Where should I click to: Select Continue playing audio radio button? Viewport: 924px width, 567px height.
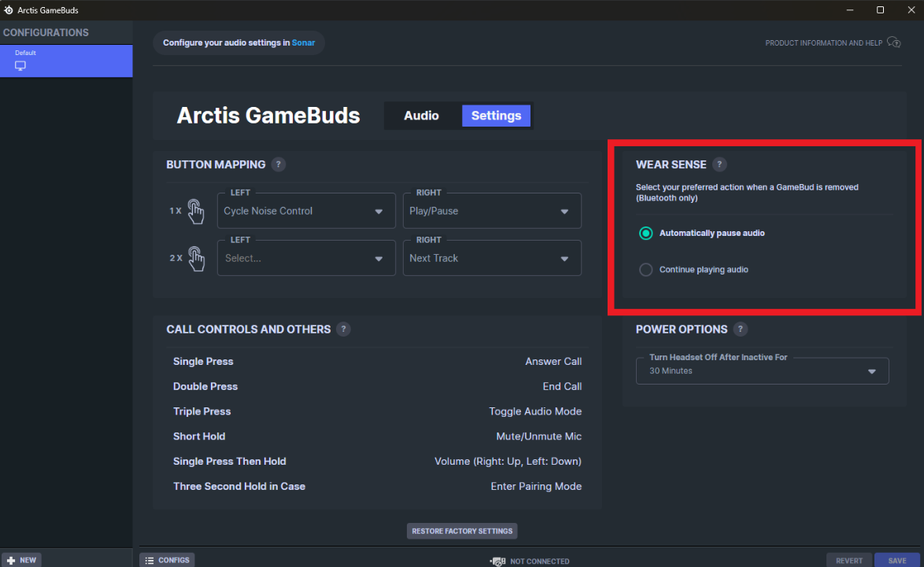646,270
